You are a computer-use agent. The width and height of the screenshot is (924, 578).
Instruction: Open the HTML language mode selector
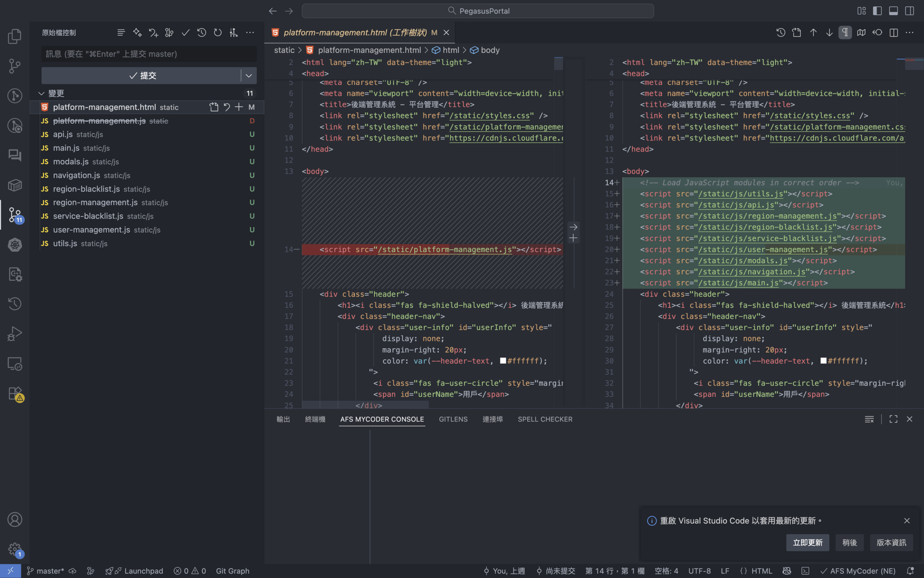pyautogui.click(x=761, y=571)
